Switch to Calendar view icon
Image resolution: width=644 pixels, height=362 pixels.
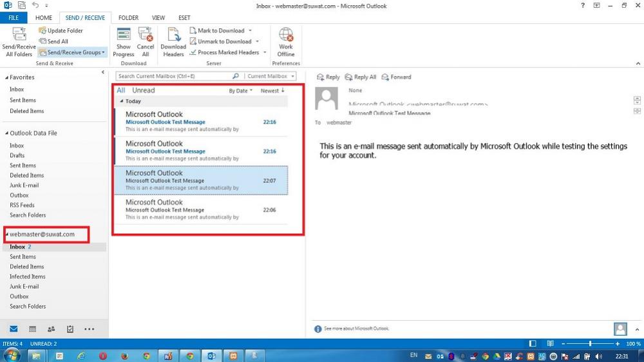[32, 329]
